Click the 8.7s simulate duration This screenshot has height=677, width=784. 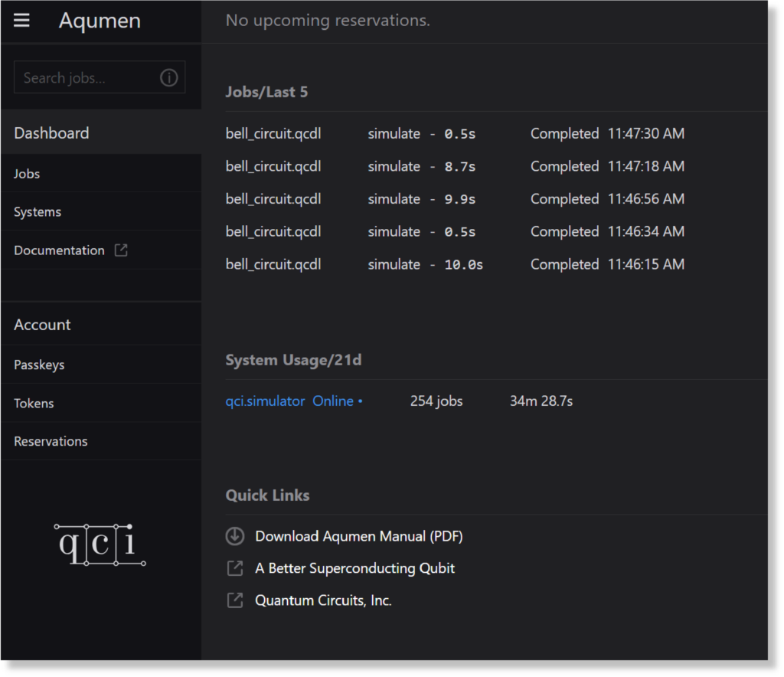[460, 166]
